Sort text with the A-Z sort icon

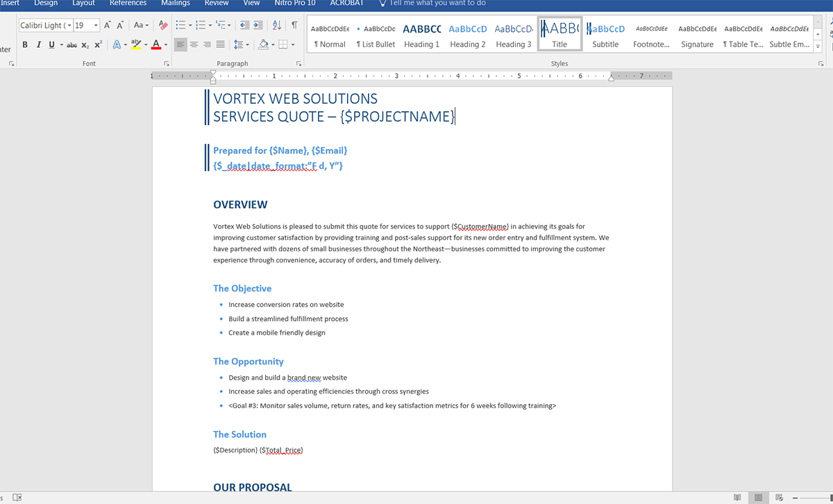coord(277,26)
